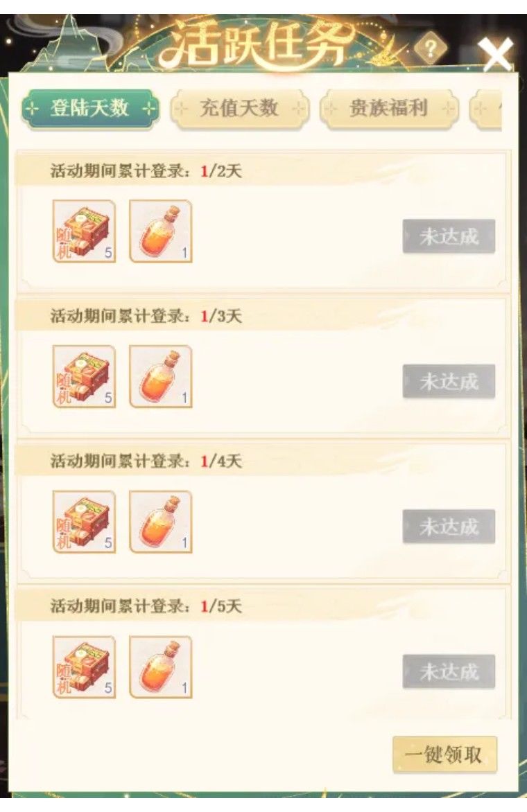Viewport: 527px width, 812px height.
Task: Close the 活跃任务 panel with X
Action: 495,54
